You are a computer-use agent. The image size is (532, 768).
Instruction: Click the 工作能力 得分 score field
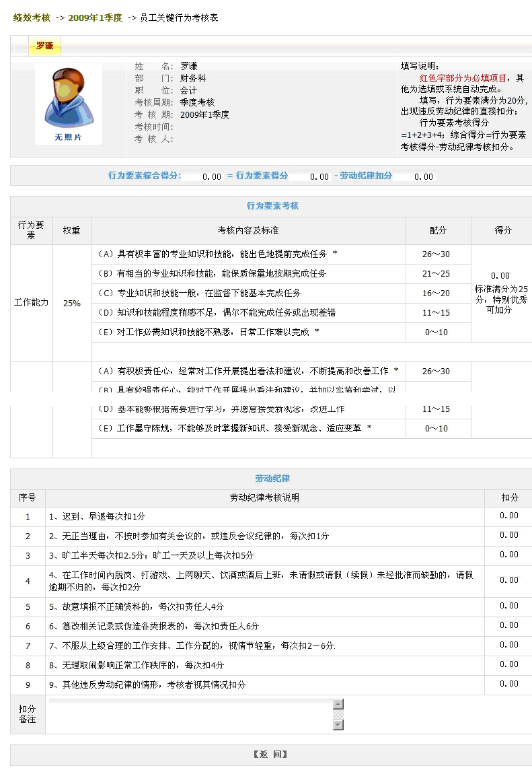pyautogui.click(x=500, y=276)
